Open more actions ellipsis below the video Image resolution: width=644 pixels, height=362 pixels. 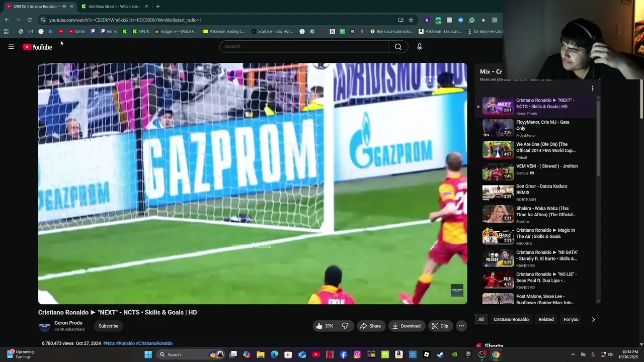point(461,326)
